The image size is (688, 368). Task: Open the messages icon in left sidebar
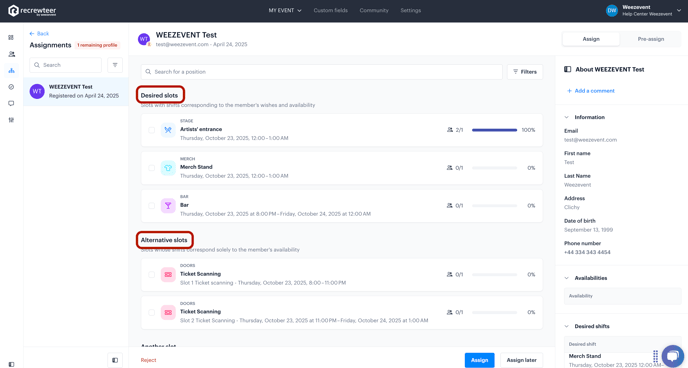coord(11,104)
